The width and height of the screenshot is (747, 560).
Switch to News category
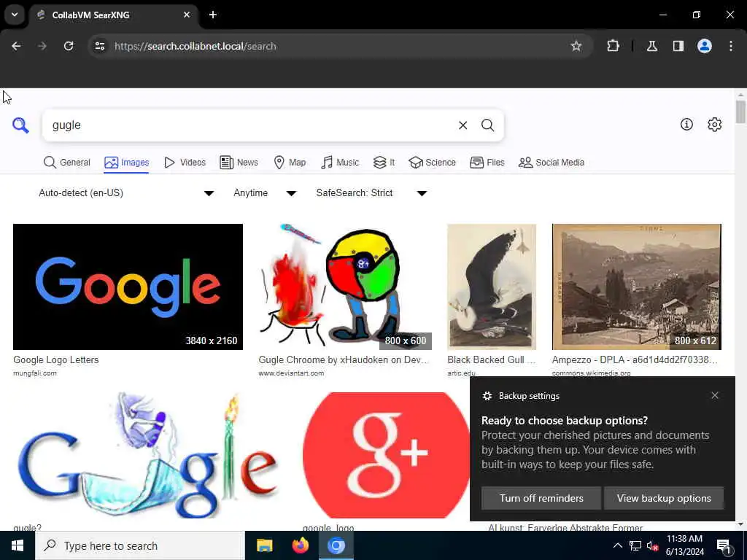tap(239, 163)
